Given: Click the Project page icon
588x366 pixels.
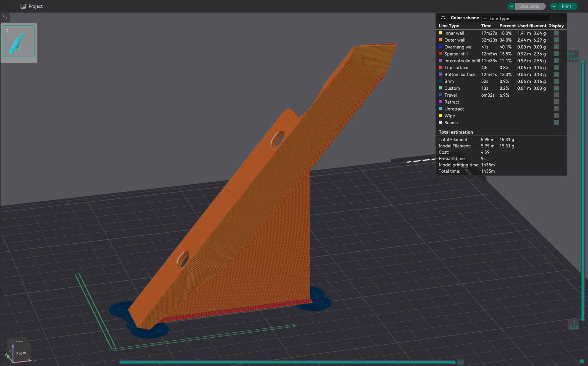Looking at the screenshot, I should click(23, 6).
